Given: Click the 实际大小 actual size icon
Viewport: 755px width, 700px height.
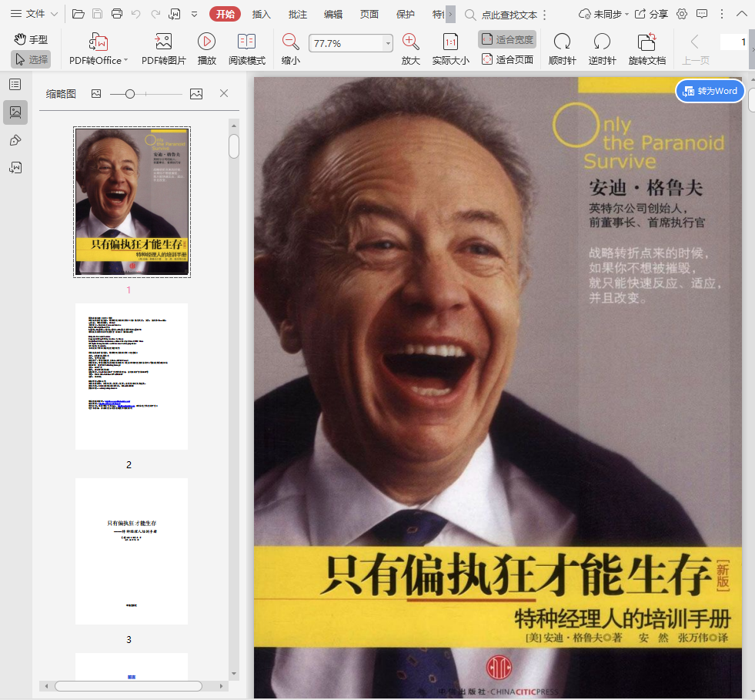Looking at the screenshot, I should (450, 42).
